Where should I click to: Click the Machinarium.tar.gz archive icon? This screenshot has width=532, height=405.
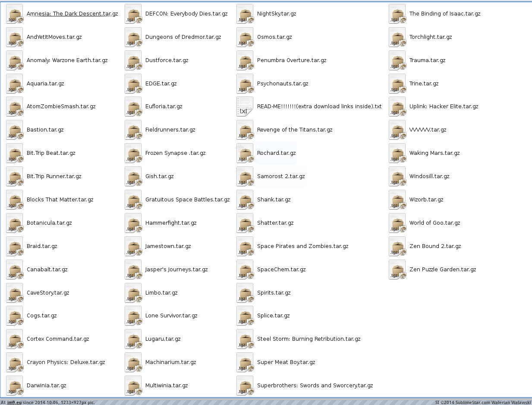coord(133,362)
